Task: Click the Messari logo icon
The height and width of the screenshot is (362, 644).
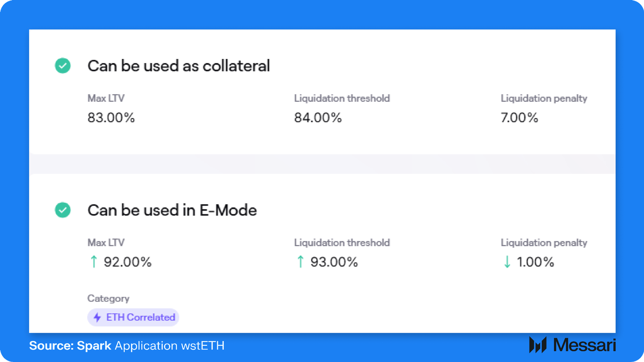Action: coord(538,345)
